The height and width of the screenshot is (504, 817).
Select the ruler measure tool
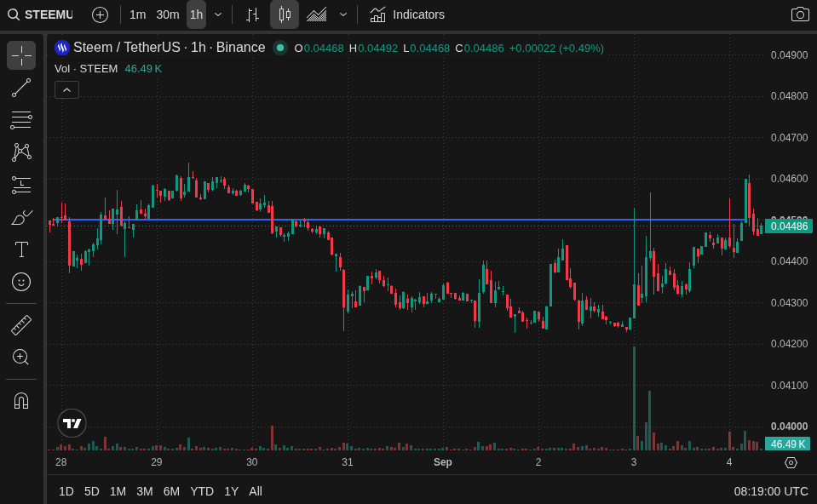click(21, 325)
